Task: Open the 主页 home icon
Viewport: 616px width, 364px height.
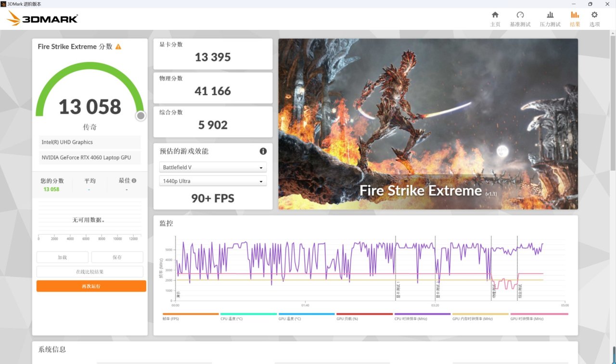Action: 495,15
